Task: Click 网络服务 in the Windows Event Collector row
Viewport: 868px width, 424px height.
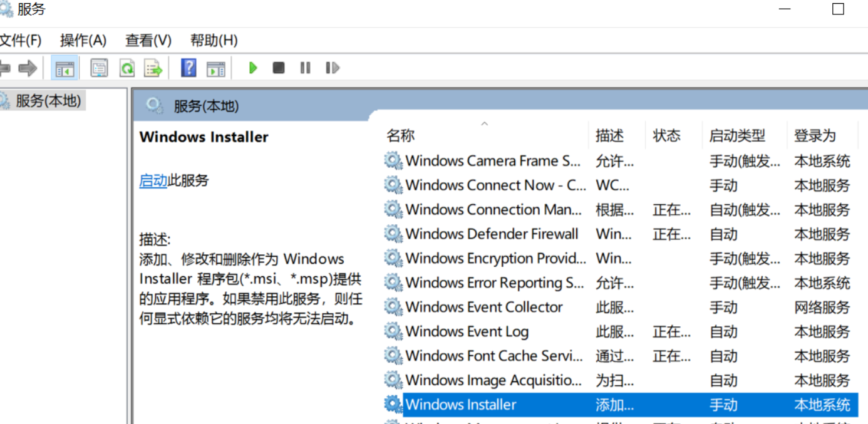Action: 822,308
